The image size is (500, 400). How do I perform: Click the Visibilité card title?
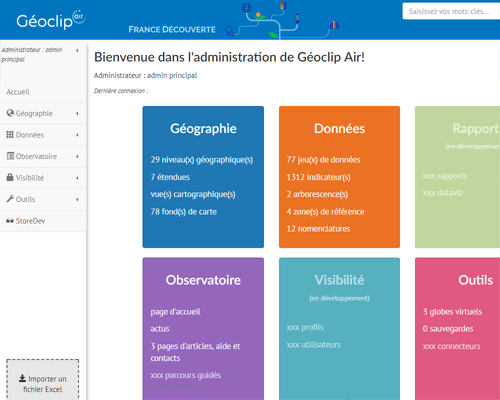[339, 280]
